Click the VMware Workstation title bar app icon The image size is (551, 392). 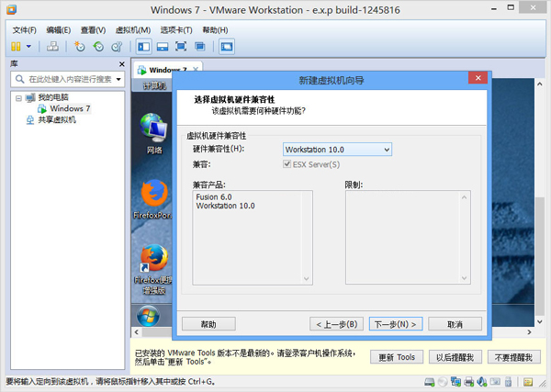click(x=11, y=9)
